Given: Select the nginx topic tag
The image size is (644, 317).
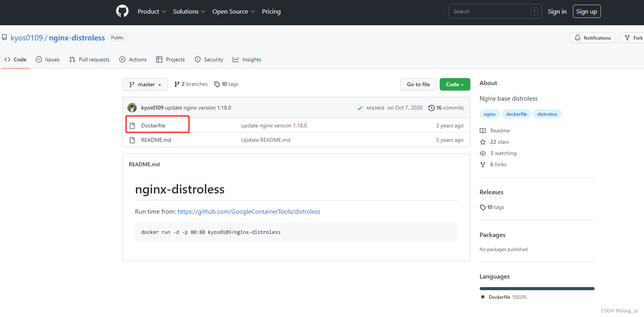Looking at the screenshot, I should pos(490,114).
